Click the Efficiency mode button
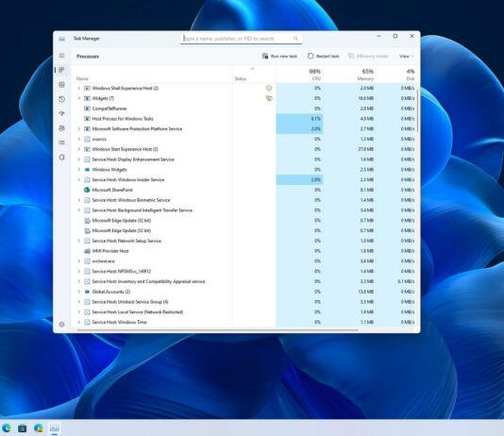The height and width of the screenshot is (436, 504). click(x=368, y=57)
